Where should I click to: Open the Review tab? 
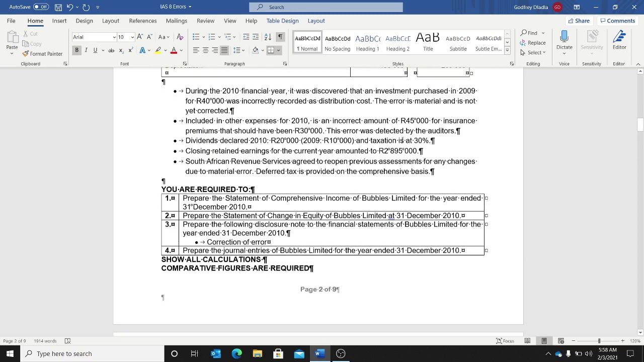click(x=205, y=21)
